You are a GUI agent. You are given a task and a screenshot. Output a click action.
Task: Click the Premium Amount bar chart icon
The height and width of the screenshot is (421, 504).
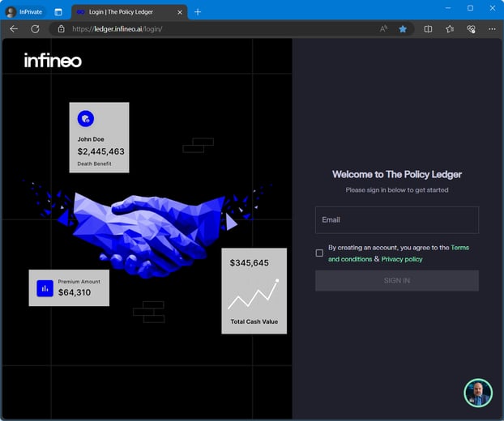pyautogui.click(x=45, y=288)
